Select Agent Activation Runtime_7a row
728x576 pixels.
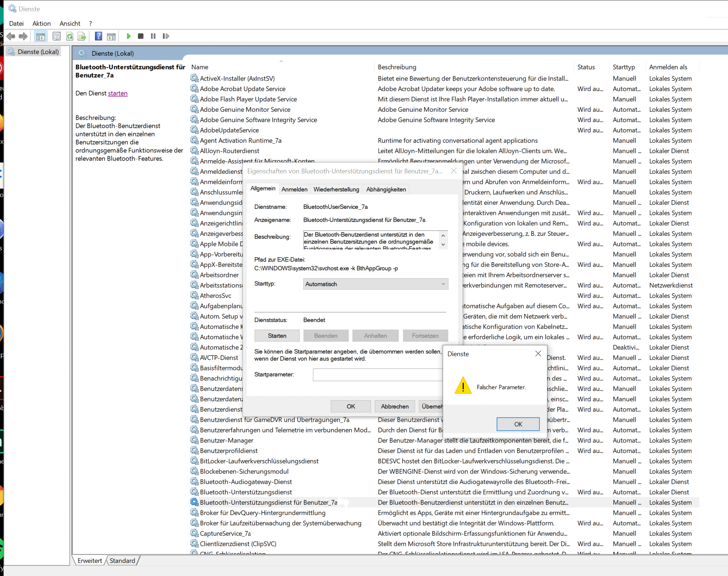[444, 140]
